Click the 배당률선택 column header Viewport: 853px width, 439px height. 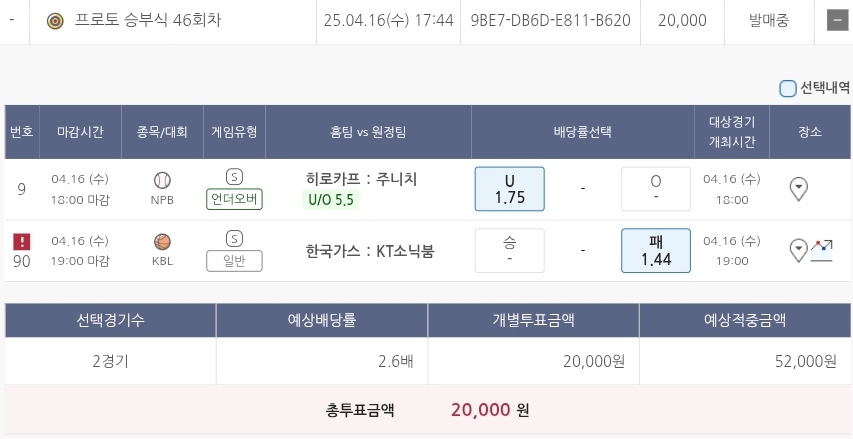[582, 132]
